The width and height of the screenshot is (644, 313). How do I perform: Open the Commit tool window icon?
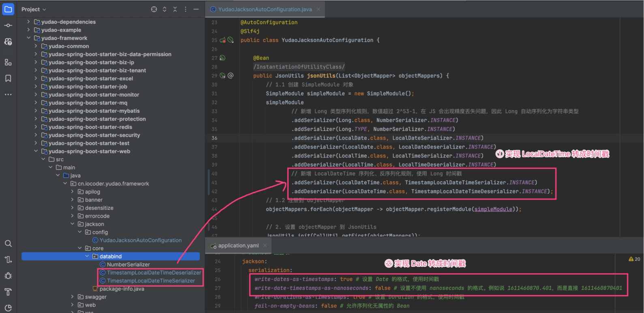[8, 26]
